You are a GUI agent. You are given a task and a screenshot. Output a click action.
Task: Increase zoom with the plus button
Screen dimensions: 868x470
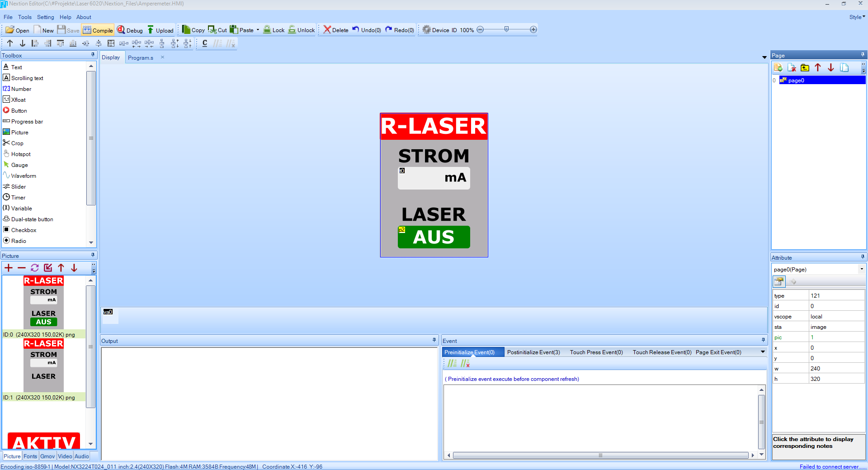(x=533, y=29)
